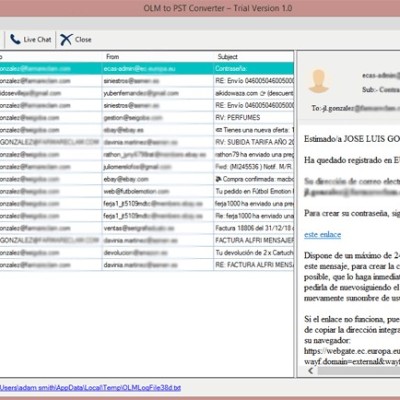Select the Factura 18806 del 31/12 email
Image resolution: width=400 pixels, height=400 pixels.
[x=147, y=228]
